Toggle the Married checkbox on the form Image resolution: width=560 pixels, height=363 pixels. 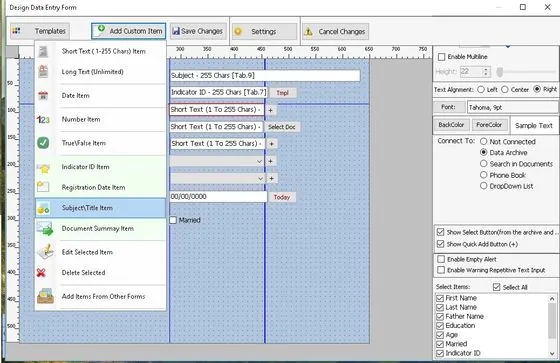pyautogui.click(x=173, y=220)
